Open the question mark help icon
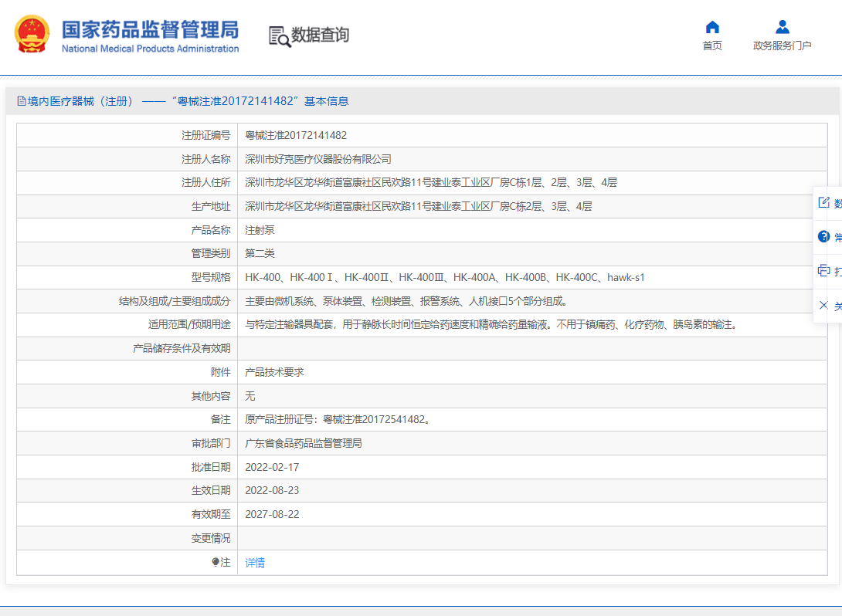 823,237
